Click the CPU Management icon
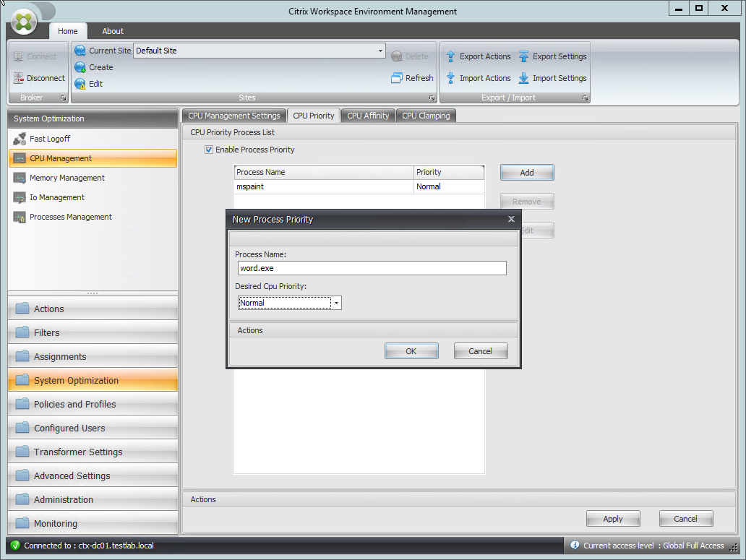Image resolution: width=746 pixels, height=560 pixels. (20, 158)
